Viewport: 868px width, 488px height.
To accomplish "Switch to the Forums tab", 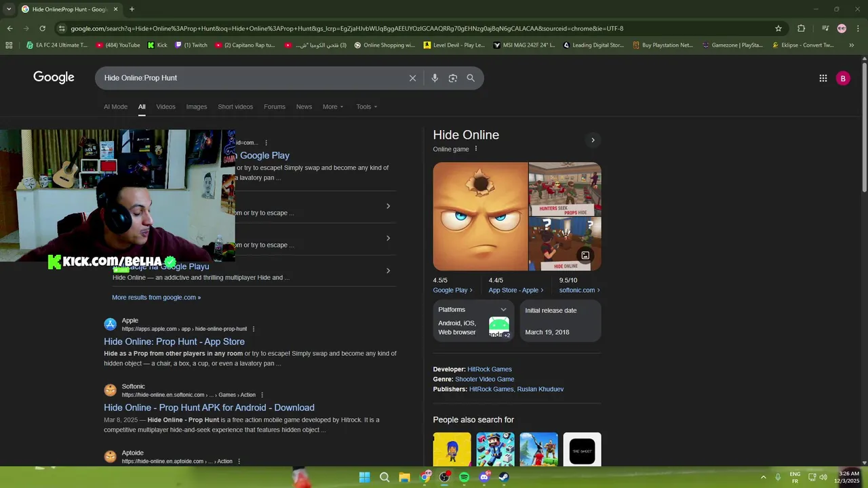I will click(x=275, y=106).
